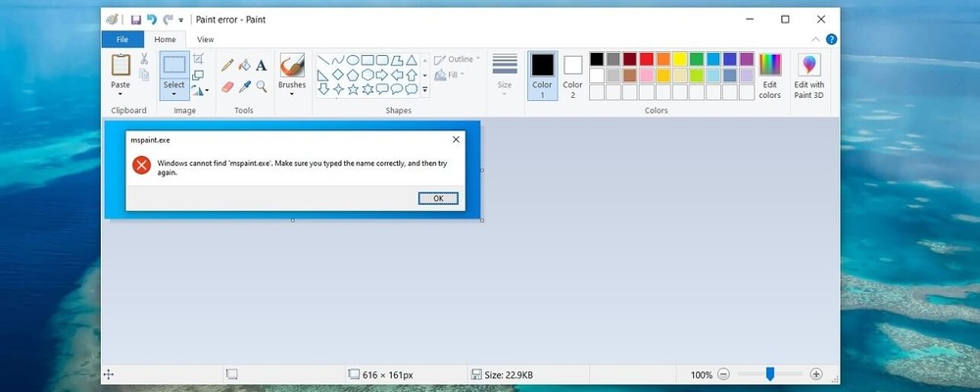Viewport: 980px width, 392px height.
Task: Close the mspaint.exe error dialog X
Action: coord(457,139)
